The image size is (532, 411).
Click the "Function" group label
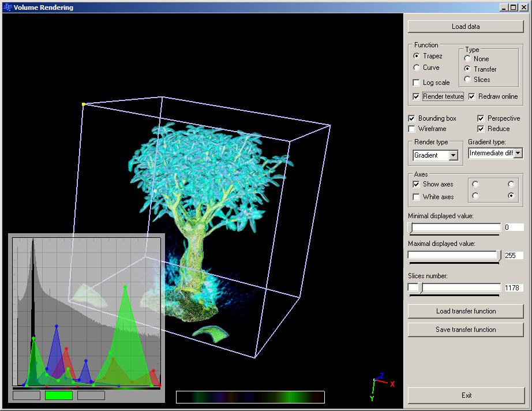(x=426, y=45)
